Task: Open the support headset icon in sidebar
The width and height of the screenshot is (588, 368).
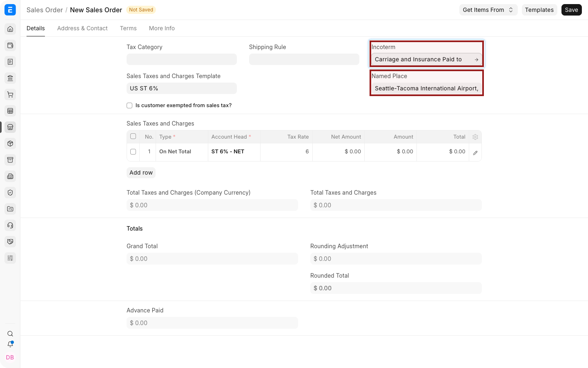Action: pos(10,225)
